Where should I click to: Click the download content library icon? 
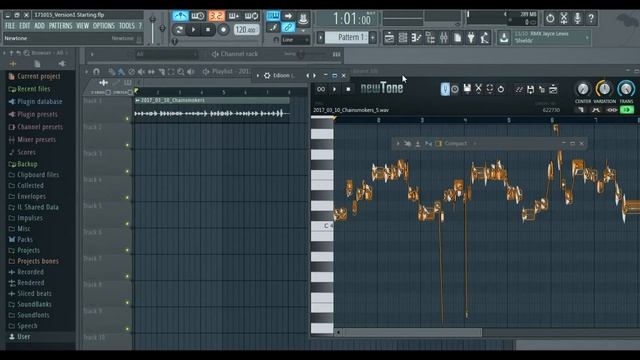click(504, 38)
